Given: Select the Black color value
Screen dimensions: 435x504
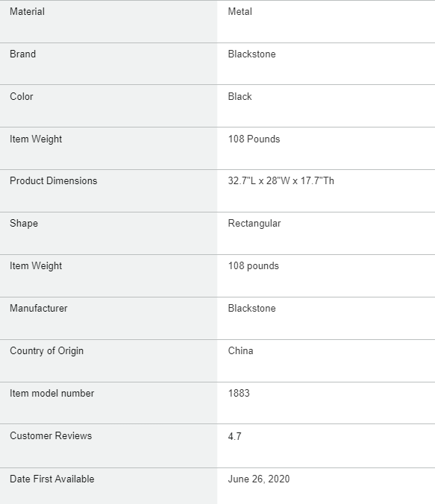Looking at the screenshot, I should [240, 96].
